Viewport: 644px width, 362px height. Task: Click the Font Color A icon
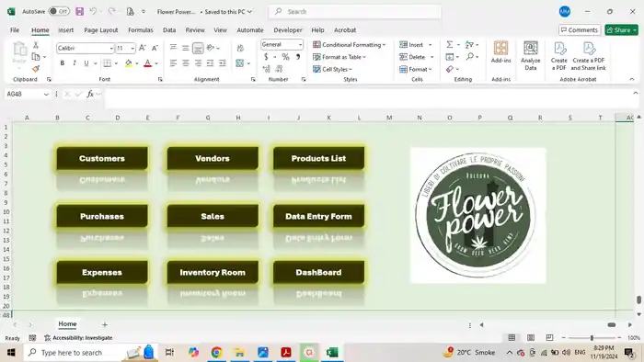point(147,63)
